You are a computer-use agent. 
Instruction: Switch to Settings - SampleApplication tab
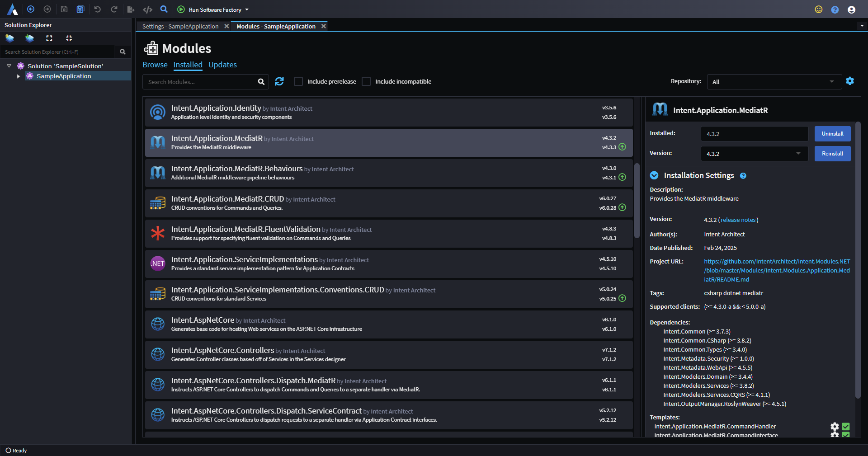(180, 26)
